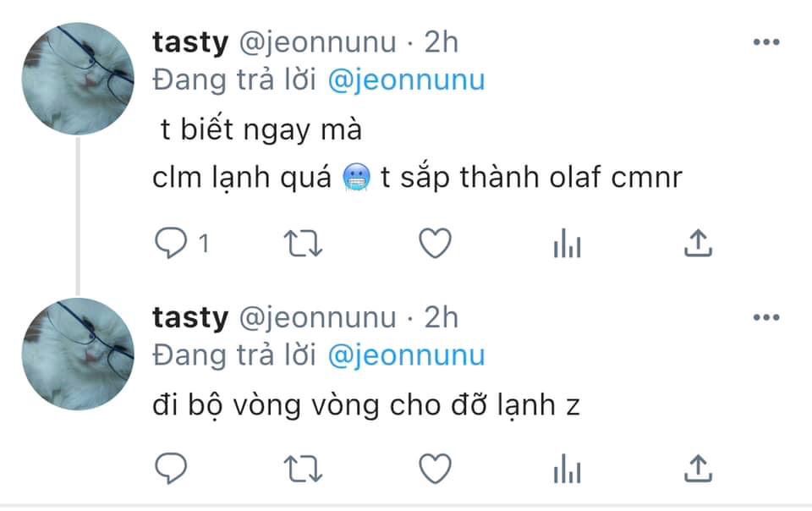Reply to the 'đi bộ vòng vòng' tweet
Screen dimensions: 812x511
pyautogui.click(x=171, y=469)
